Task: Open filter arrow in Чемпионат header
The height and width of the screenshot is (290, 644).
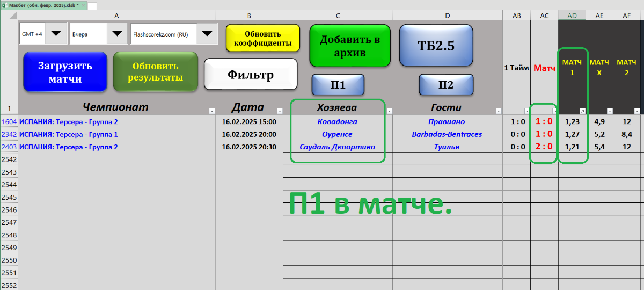Action: (211, 111)
